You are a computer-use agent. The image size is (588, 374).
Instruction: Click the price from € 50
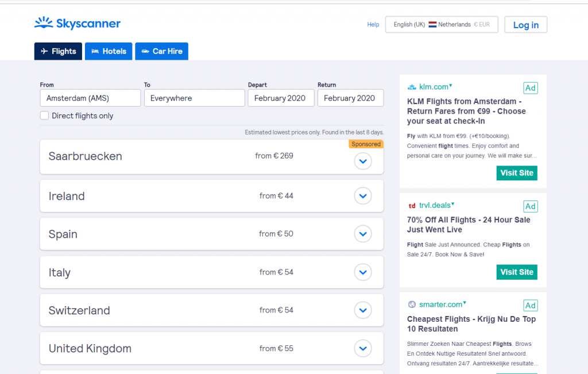coord(276,234)
